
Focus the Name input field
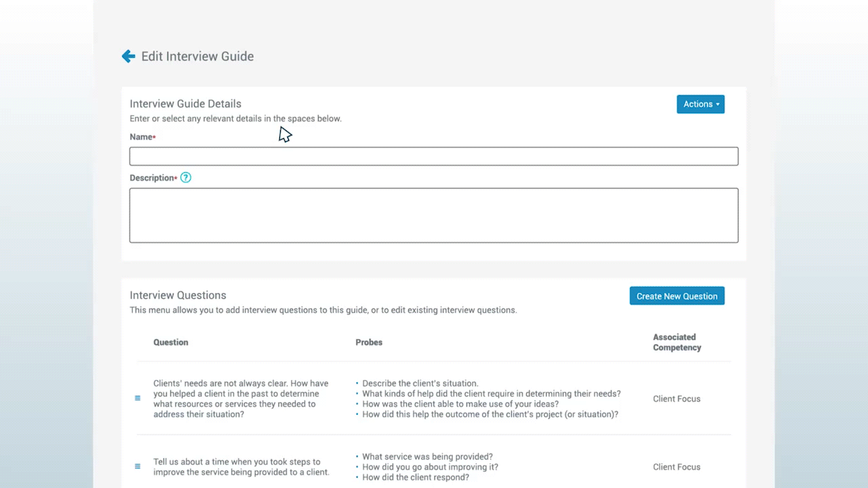(x=433, y=157)
